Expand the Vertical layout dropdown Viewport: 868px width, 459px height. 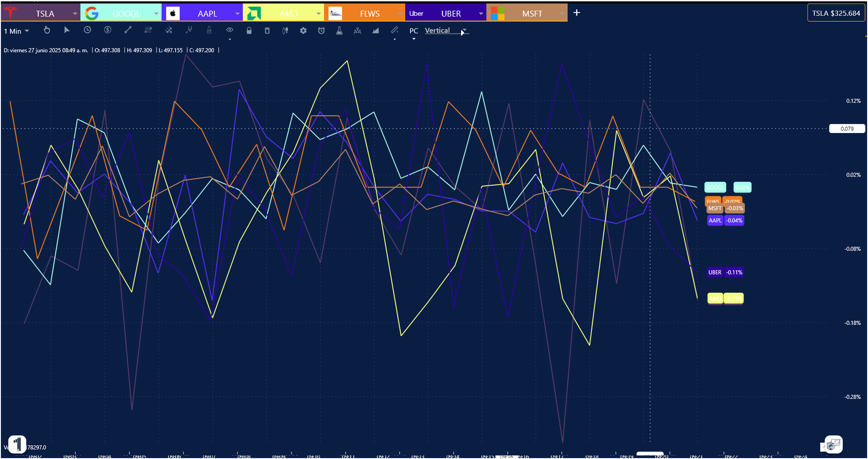464,31
